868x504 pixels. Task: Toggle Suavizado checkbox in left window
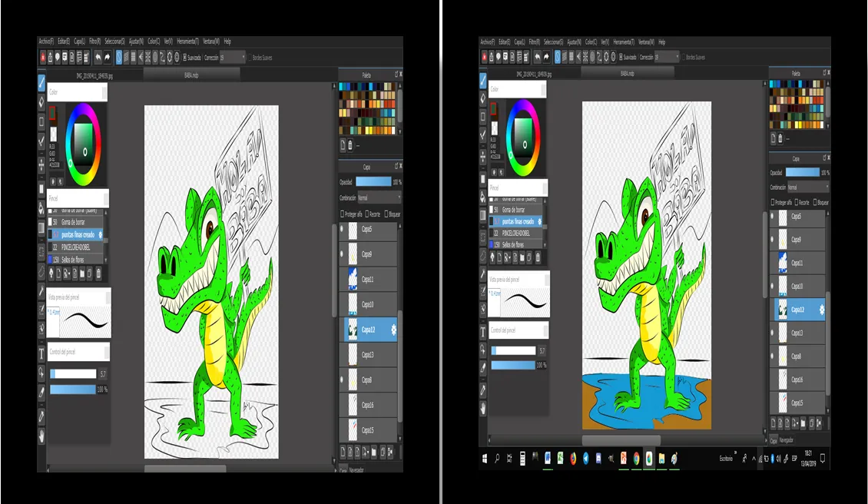tap(185, 57)
